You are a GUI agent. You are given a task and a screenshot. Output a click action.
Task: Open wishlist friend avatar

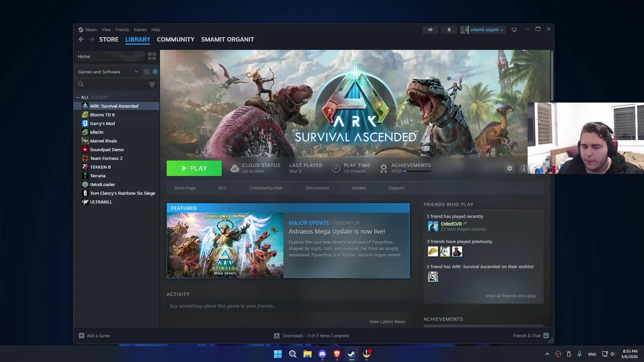click(x=433, y=277)
